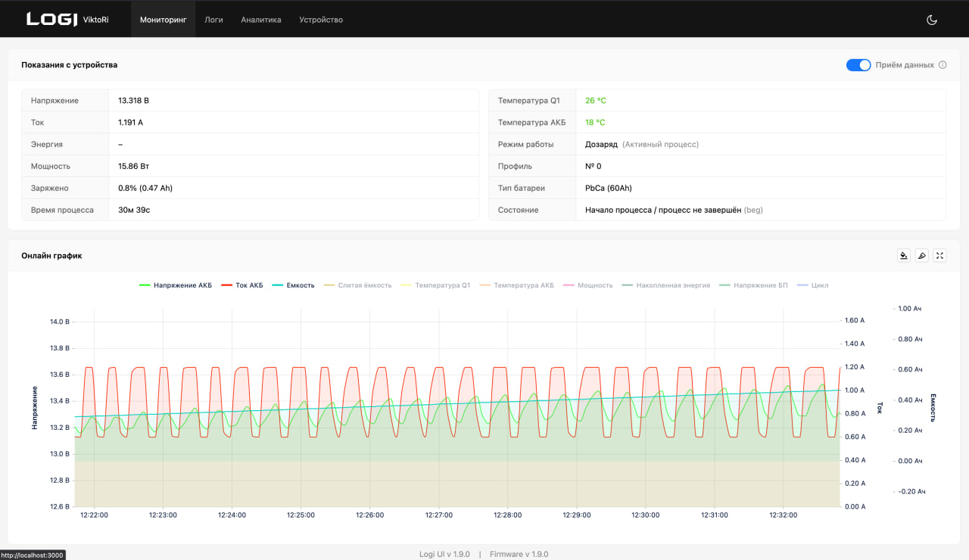969x560 pixels.
Task: Click the 12:27:00 label on the time axis
Action: 438,515
